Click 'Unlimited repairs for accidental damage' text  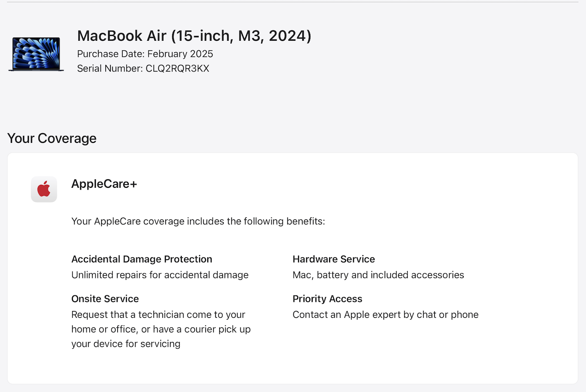pyautogui.click(x=160, y=275)
